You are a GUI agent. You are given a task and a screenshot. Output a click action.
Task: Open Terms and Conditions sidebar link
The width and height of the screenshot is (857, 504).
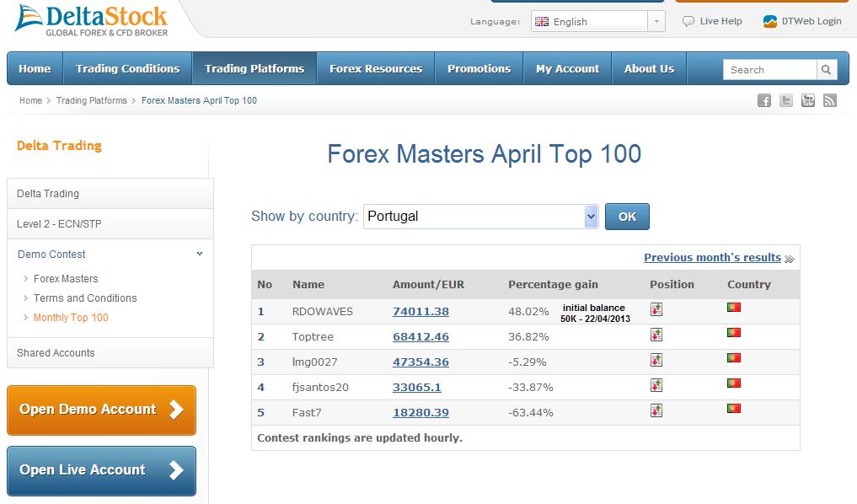(85, 298)
